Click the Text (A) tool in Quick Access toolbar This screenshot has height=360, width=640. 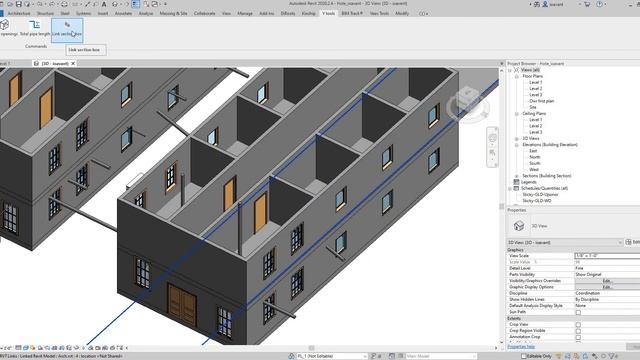point(104,4)
